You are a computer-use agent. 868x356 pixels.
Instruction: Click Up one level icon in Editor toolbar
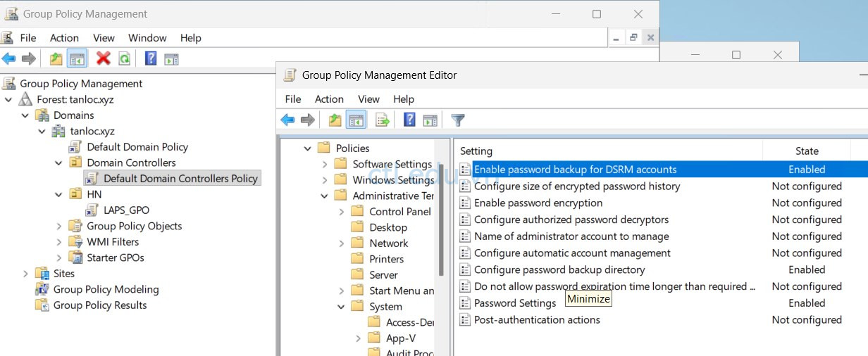point(335,120)
